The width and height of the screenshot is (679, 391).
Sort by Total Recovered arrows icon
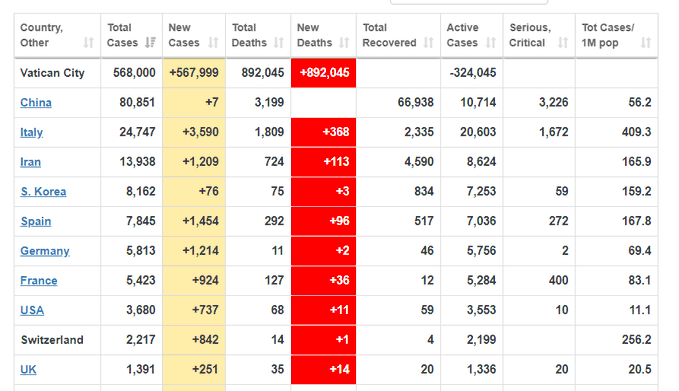429,42
